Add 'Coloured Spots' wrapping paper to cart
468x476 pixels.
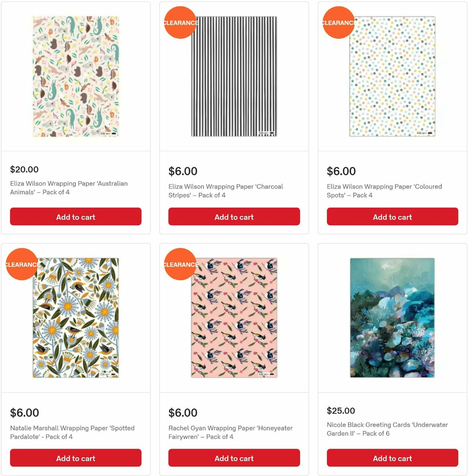coord(392,217)
